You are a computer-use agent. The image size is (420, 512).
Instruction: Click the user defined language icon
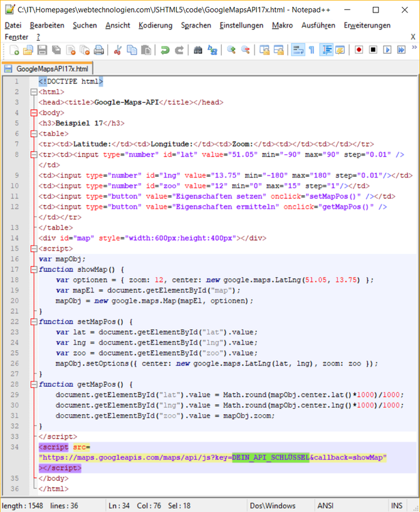coord(340,50)
